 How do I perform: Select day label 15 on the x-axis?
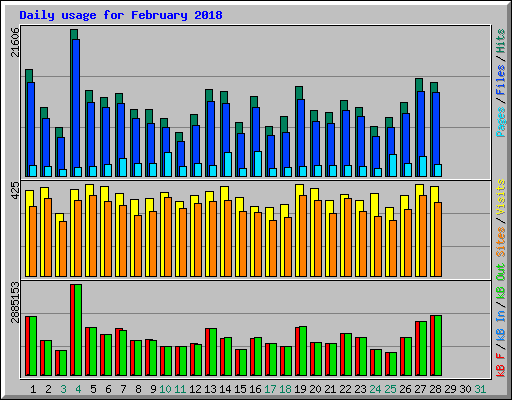pyautogui.click(x=240, y=389)
